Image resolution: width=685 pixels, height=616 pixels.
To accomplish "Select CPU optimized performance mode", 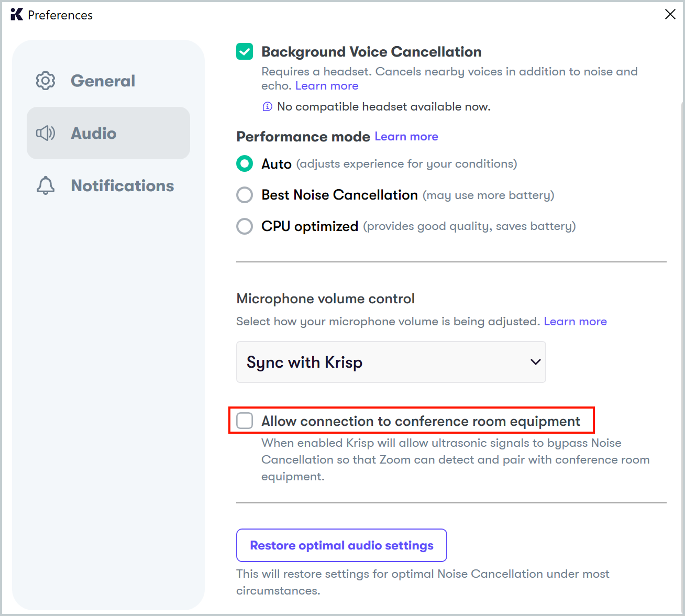I will (x=245, y=226).
